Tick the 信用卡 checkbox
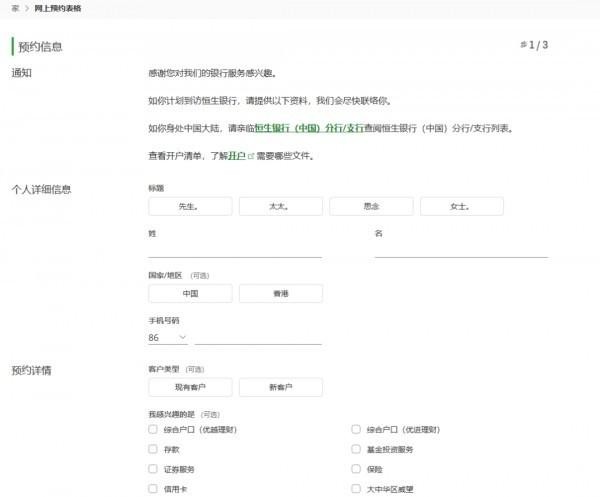 [x=153, y=489]
